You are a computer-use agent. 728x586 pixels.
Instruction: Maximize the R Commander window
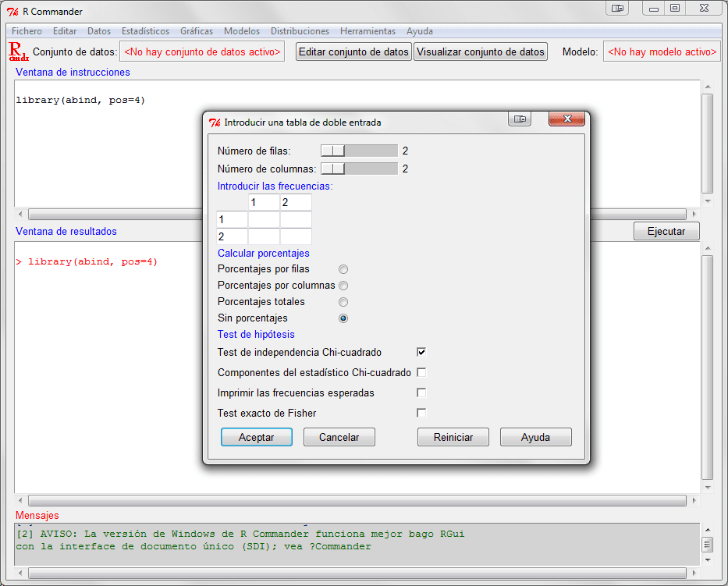tap(675, 9)
